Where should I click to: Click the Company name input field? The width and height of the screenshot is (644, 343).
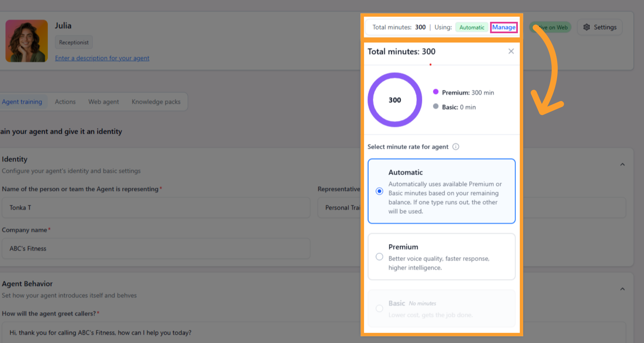click(156, 249)
